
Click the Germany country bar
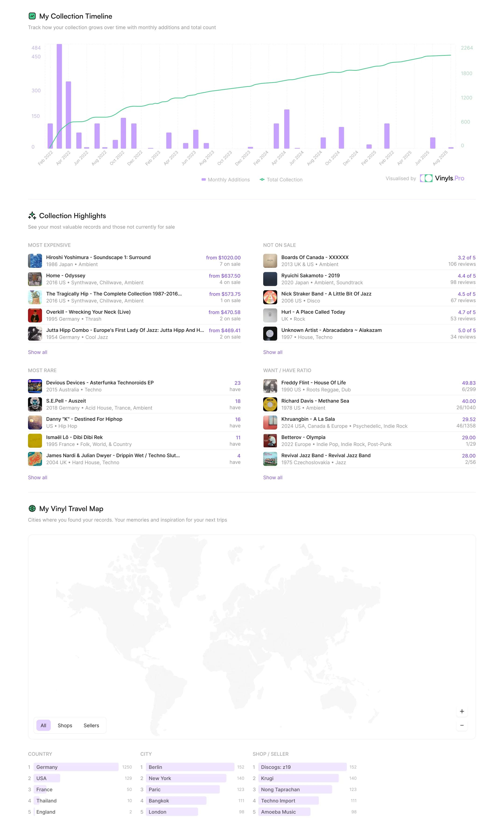coord(76,767)
